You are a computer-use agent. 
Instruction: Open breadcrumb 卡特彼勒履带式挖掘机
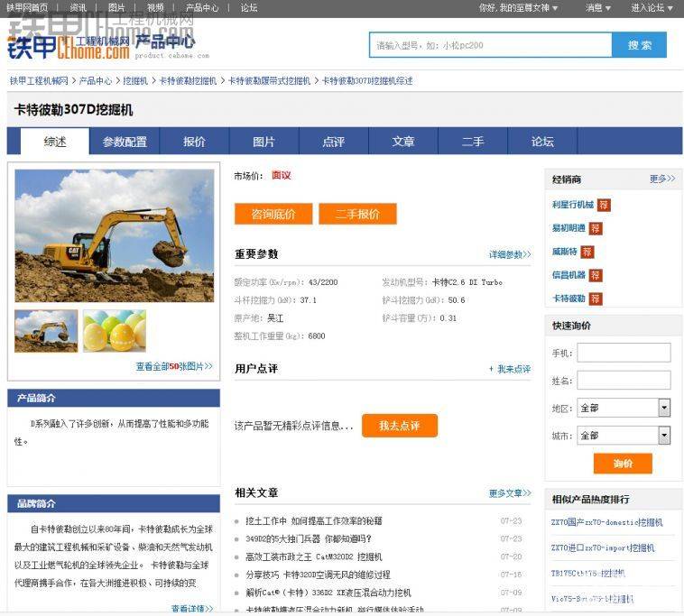pos(269,80)
